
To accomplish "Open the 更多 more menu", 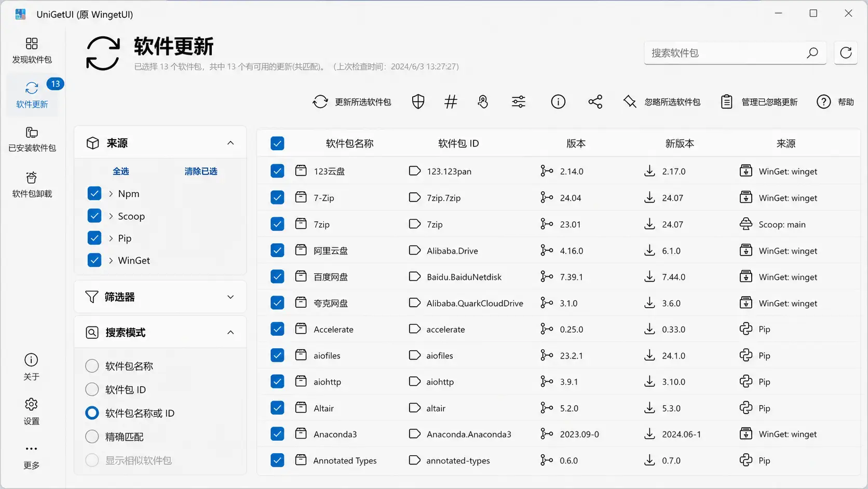I will click(31, 456).
